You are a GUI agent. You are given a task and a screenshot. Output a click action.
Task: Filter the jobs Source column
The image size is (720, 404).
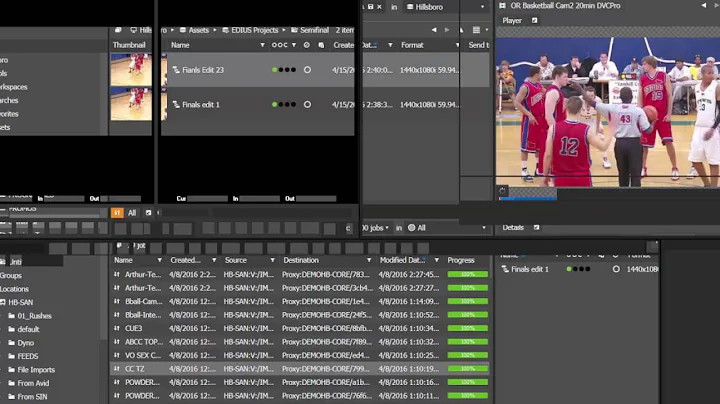272,260
